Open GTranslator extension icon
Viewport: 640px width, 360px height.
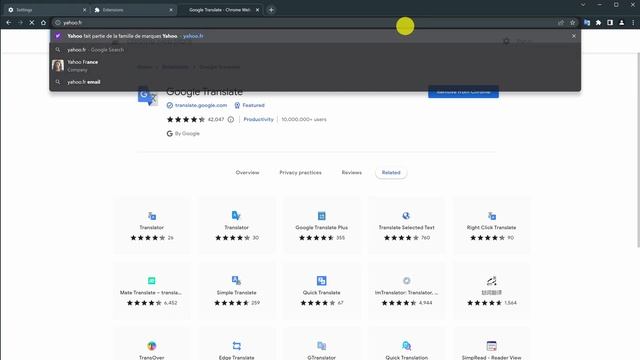point(322,346)
